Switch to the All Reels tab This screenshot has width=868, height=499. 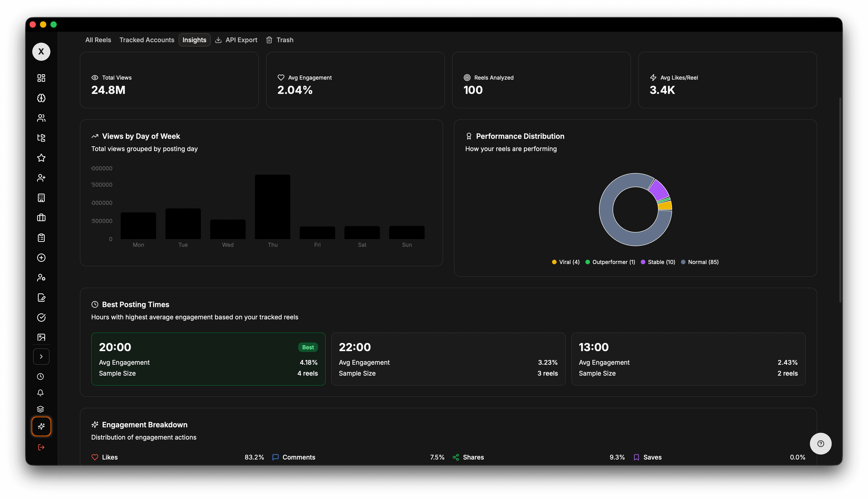click(98, 40)
